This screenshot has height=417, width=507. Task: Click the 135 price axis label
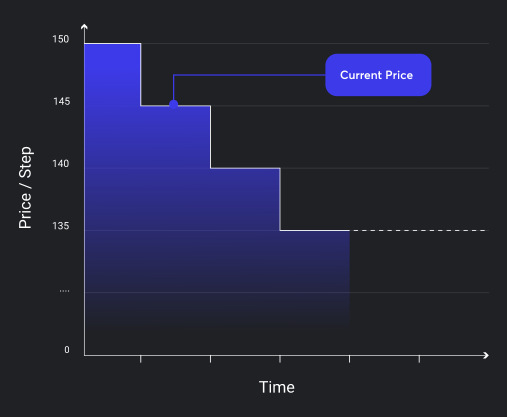tap(61, 226)
